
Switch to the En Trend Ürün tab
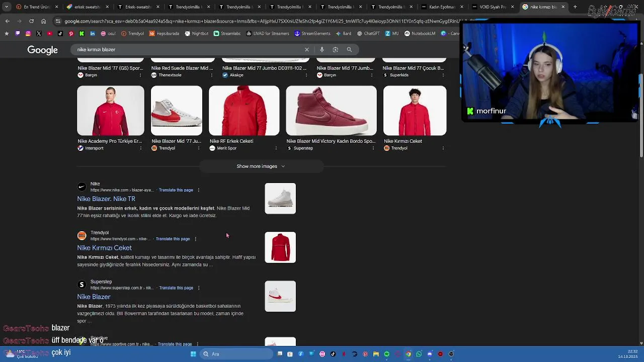tap(36, 7)
